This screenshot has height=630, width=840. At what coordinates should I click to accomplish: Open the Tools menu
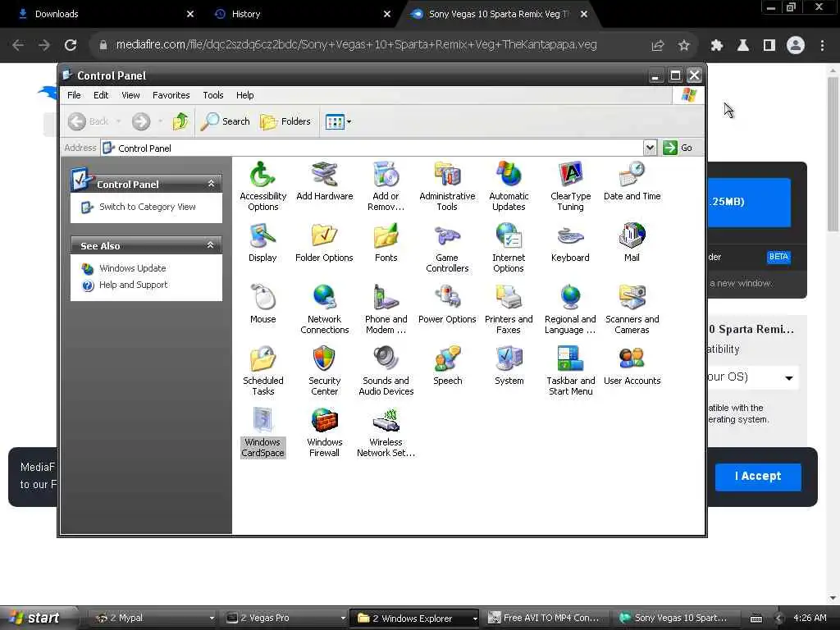tap(212, 95)
